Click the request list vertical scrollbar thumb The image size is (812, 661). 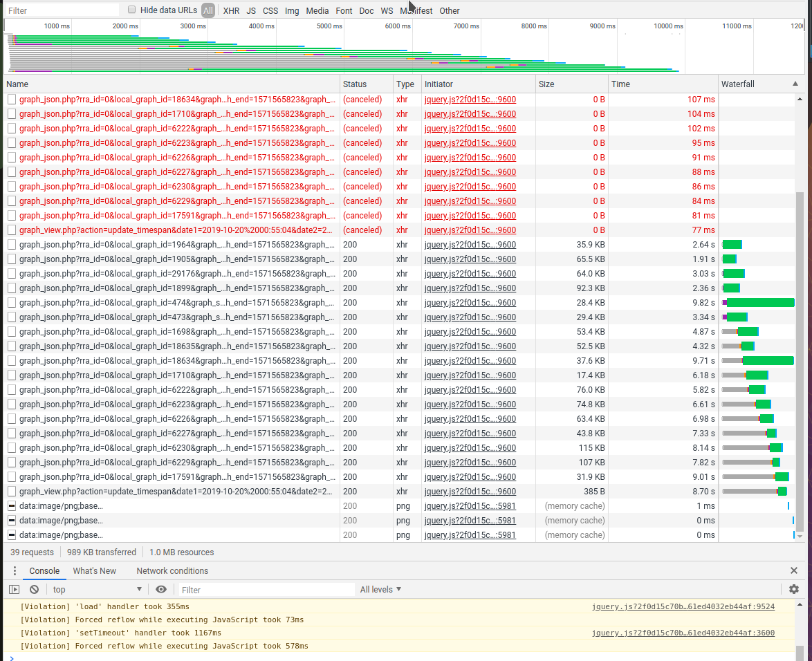click(x=800, y=362)
